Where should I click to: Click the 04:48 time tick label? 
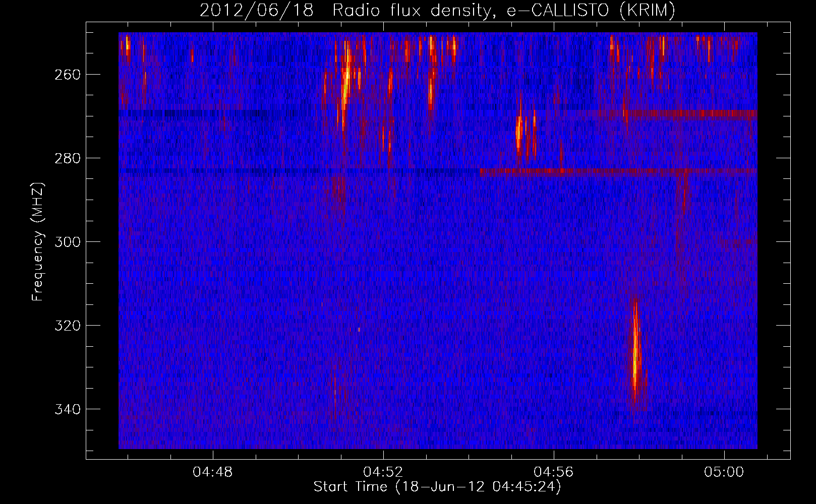pyautogui.click(x=213, y=472)
